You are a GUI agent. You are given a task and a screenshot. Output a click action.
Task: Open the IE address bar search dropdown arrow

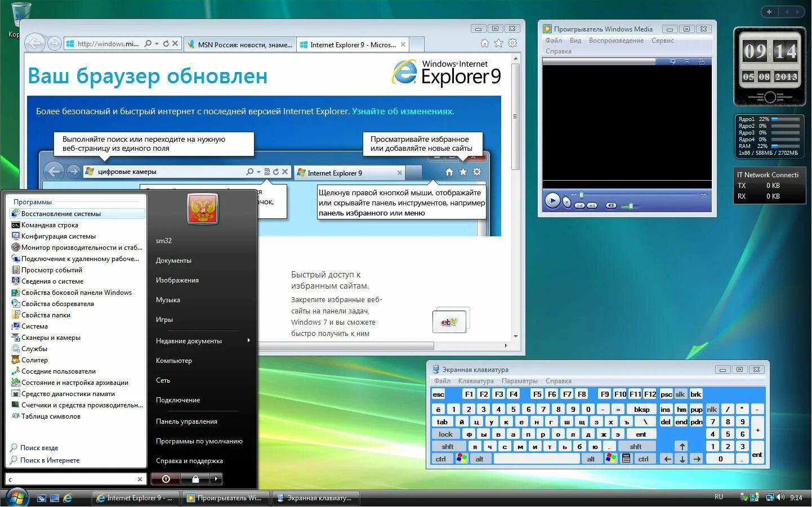click(x=157, y=43)
